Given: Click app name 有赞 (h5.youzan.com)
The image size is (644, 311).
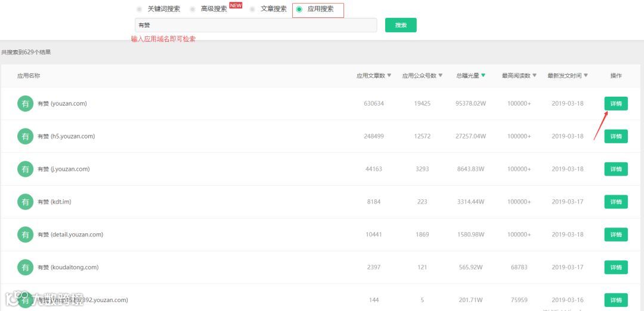Looking at the screenshot, I should pos(66,136).
